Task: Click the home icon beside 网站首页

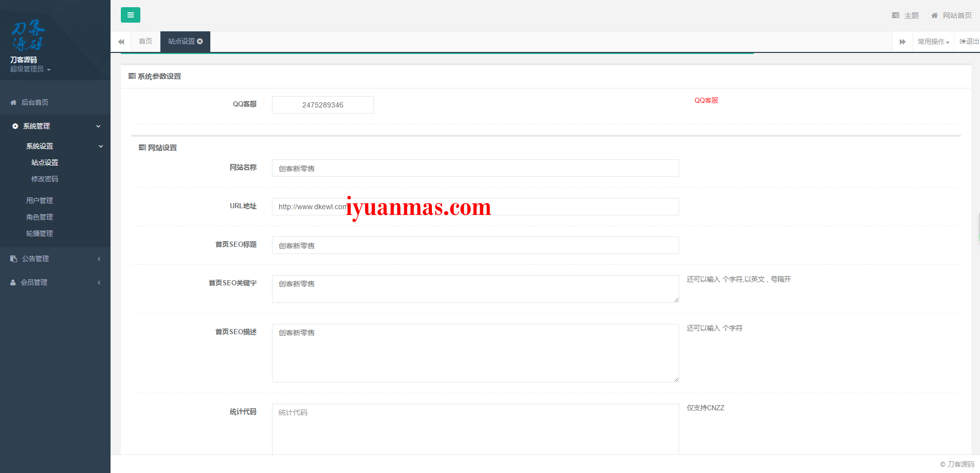Action: pos(934,15)
